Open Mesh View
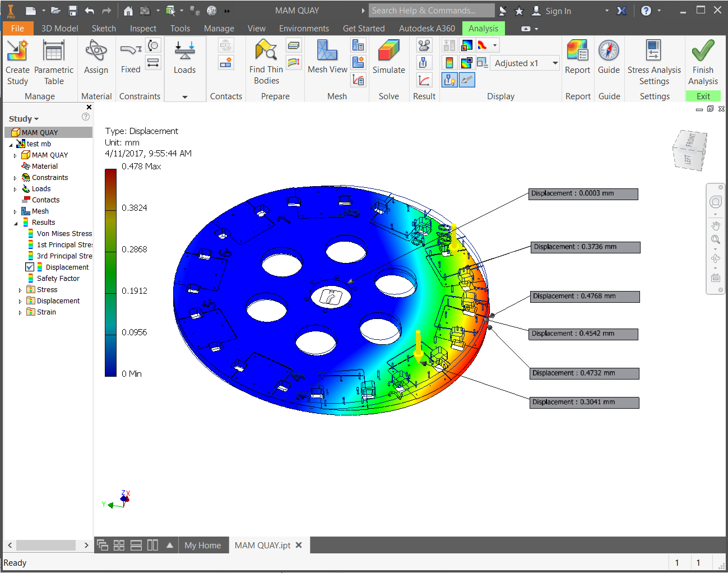728x573 pixels. pyautogui.click(x=327, y=51)
